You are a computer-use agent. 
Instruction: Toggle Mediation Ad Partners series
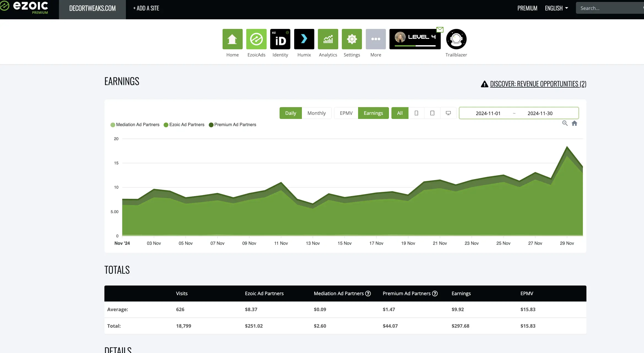135,125
